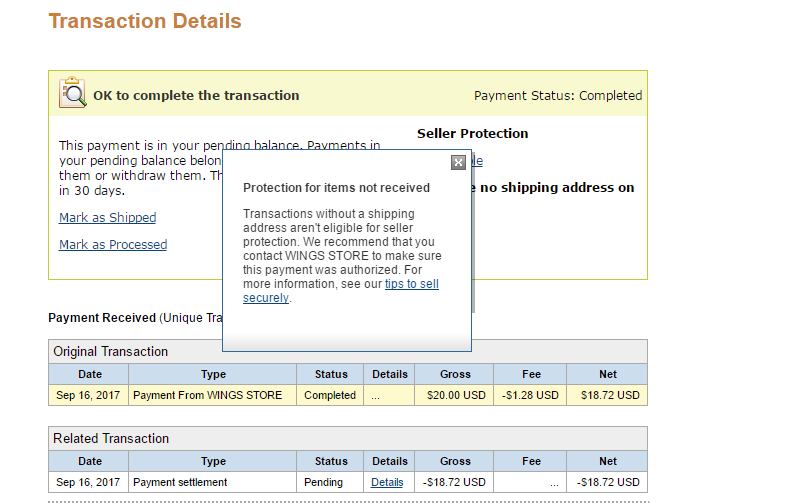Click the Transaction Details page heading

click(x=145, y=21)
